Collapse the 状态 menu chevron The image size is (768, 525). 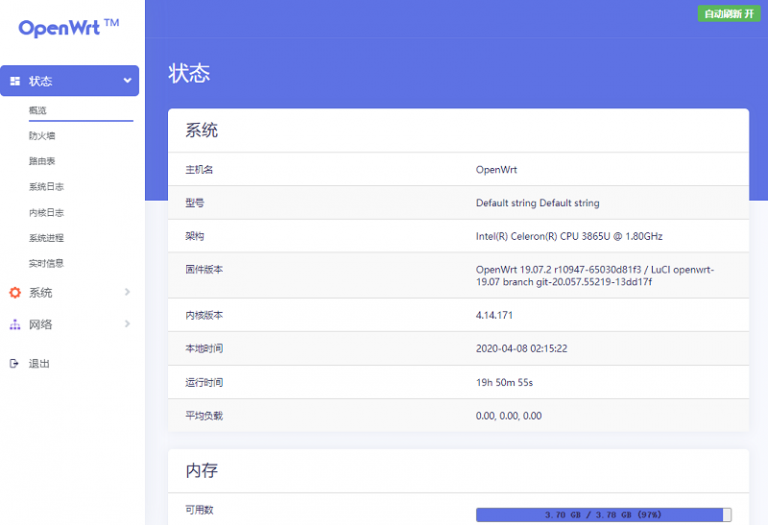tap(127, 80)
